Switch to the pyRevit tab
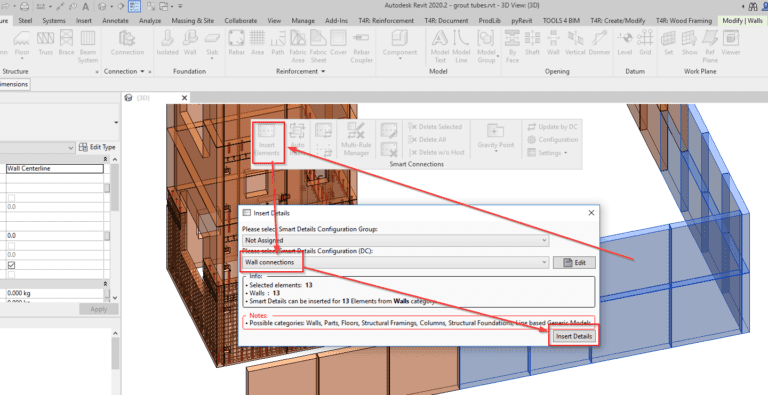The height and width of the screenshot is (395, 768). [x=522, y=21]
